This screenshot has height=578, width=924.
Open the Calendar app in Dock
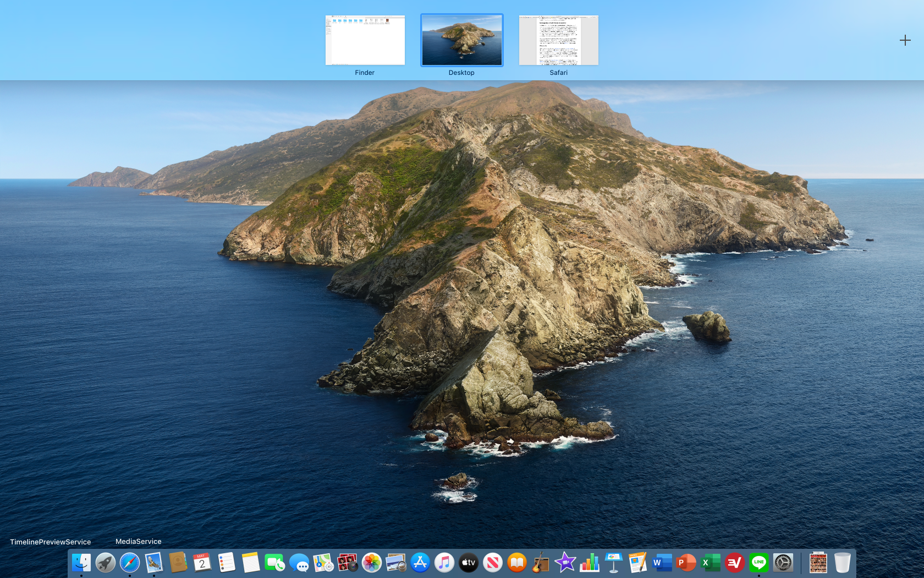pyautogui.click(x=202, y=563)
